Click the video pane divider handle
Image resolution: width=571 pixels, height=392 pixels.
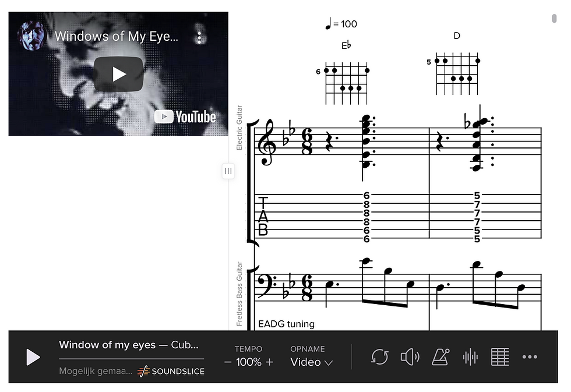point(228,171)
